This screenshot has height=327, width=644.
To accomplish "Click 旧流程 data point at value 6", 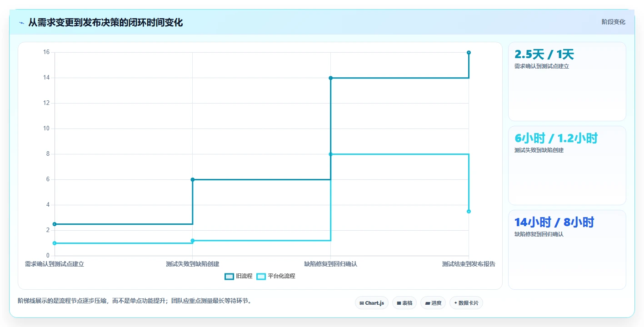I will (x=193, y=179).
